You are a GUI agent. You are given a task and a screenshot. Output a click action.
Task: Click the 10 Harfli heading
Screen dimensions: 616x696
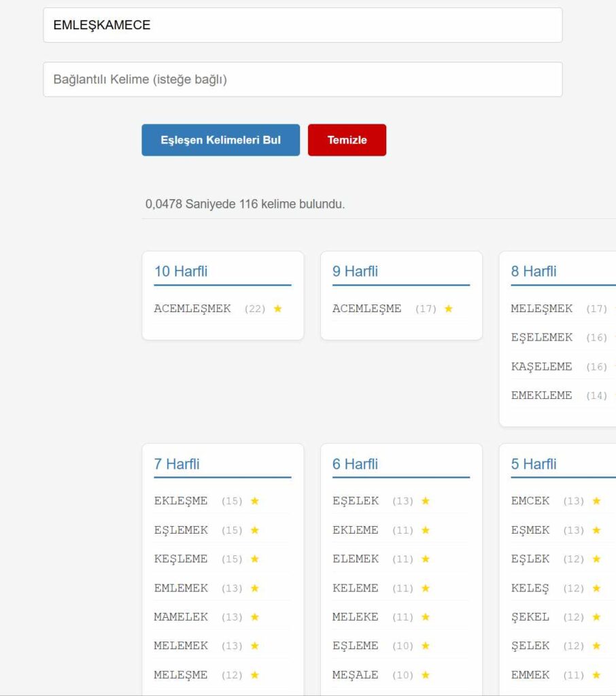(x=181, y=271)
